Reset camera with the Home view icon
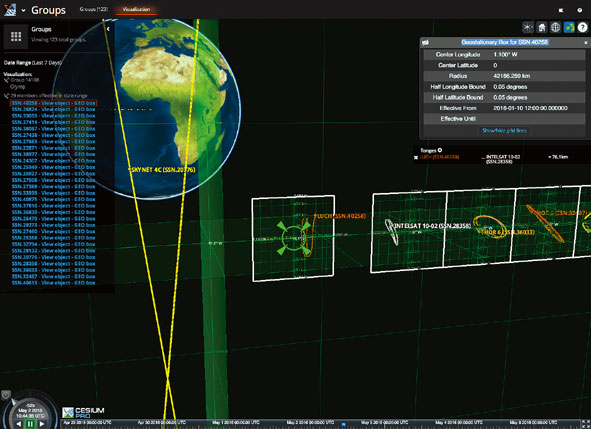Screen dimensions: 591x429 point(542,27)
